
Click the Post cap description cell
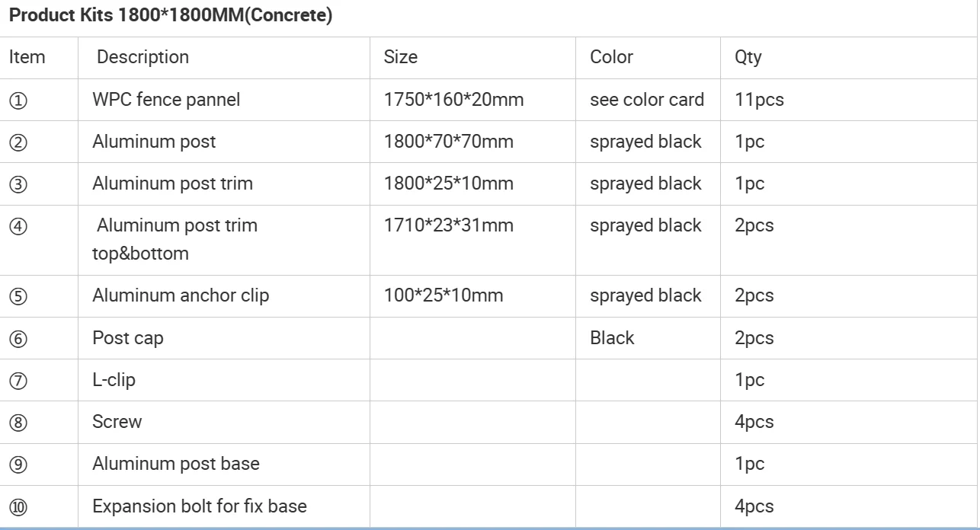click(127, 338)
